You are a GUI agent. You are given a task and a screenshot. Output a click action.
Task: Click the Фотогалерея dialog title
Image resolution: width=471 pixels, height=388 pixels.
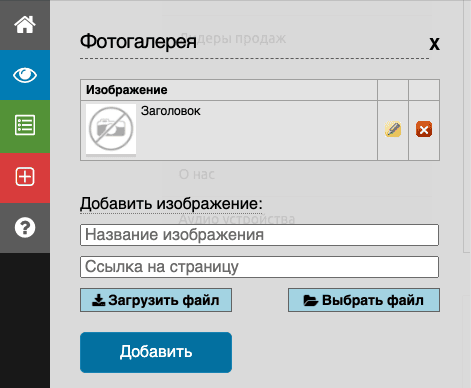tap(138, 42)
